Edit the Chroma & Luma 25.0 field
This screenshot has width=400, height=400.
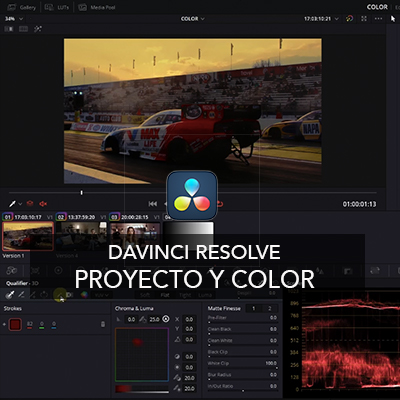154,319
